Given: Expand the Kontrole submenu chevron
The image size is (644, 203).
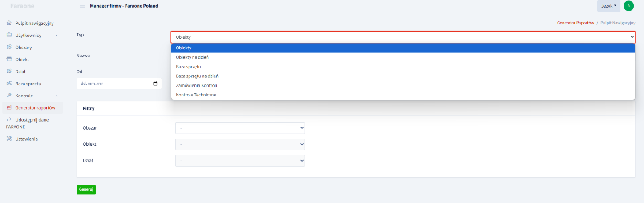Looking at the screenshot, I should [x=57, y=96].
